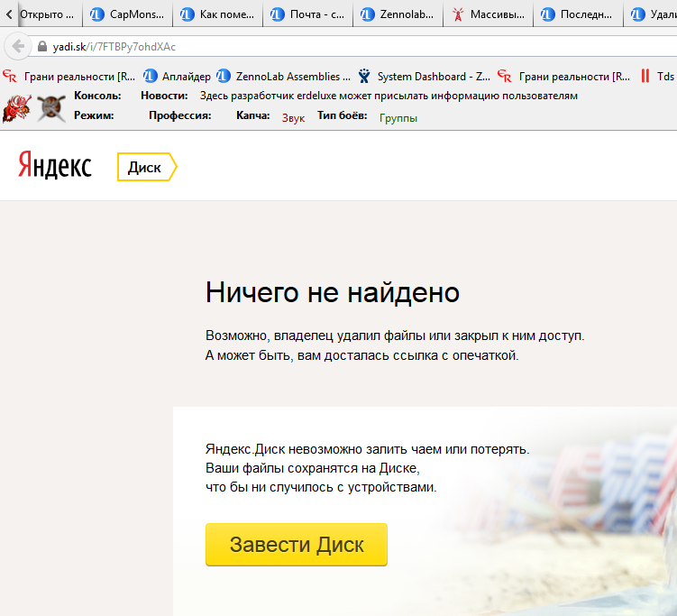Switch to the Последн... tab
This screenshot has height=616, width=677.
[579, 14]
